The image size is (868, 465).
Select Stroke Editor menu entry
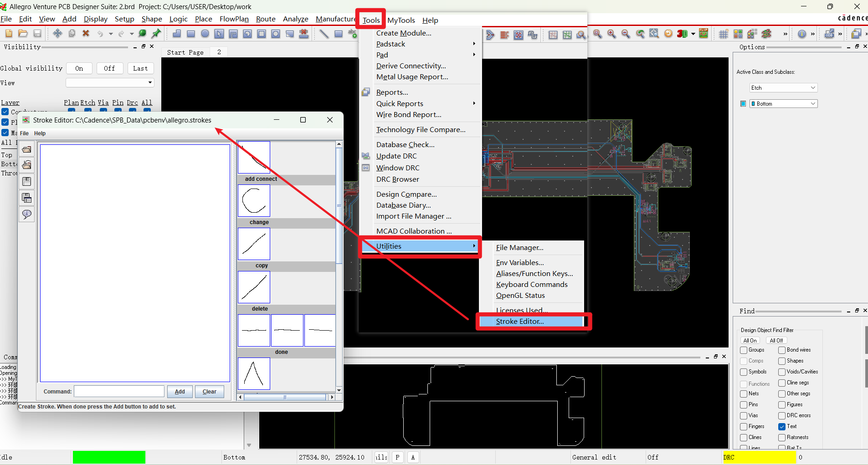point(531,322)
